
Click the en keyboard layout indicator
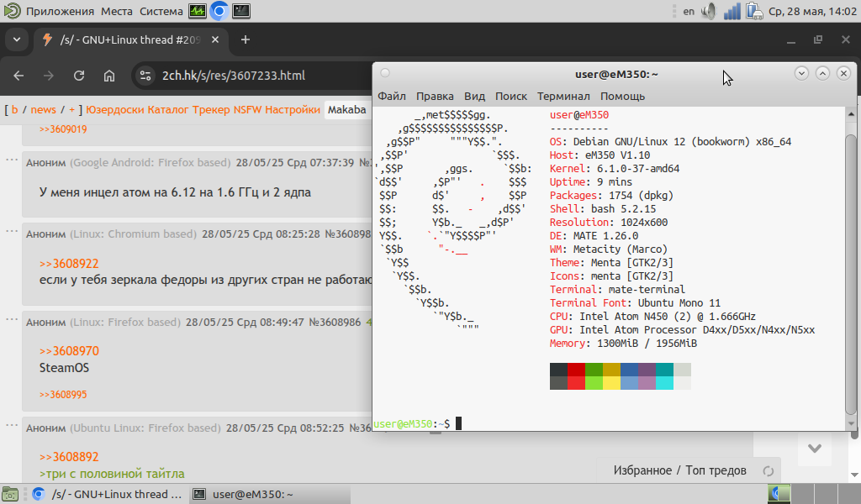[689, 11]
